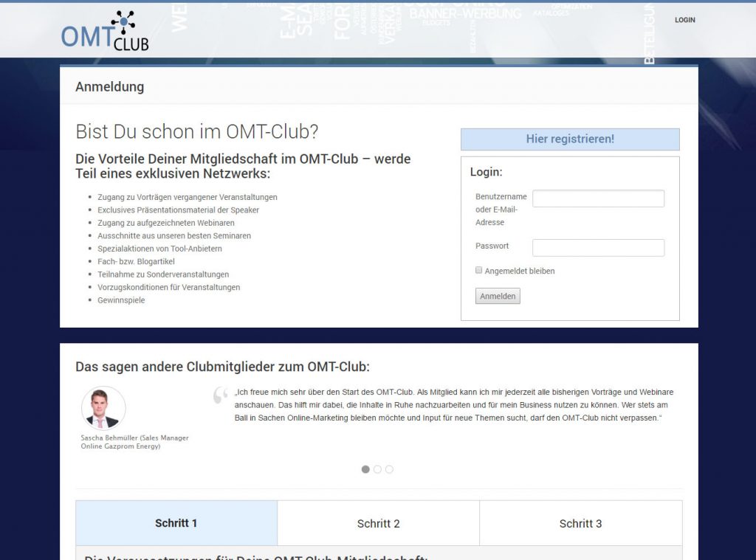This screenshot has width=756, height=560.
Task: Submit login with the Anmelden button
Action: coord(498,296)
